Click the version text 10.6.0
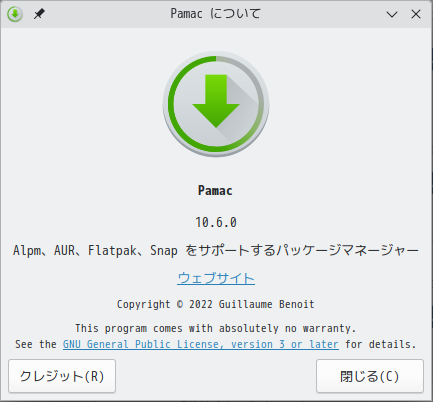This screenshot has height=402, width=433. (x=216, y=222)
